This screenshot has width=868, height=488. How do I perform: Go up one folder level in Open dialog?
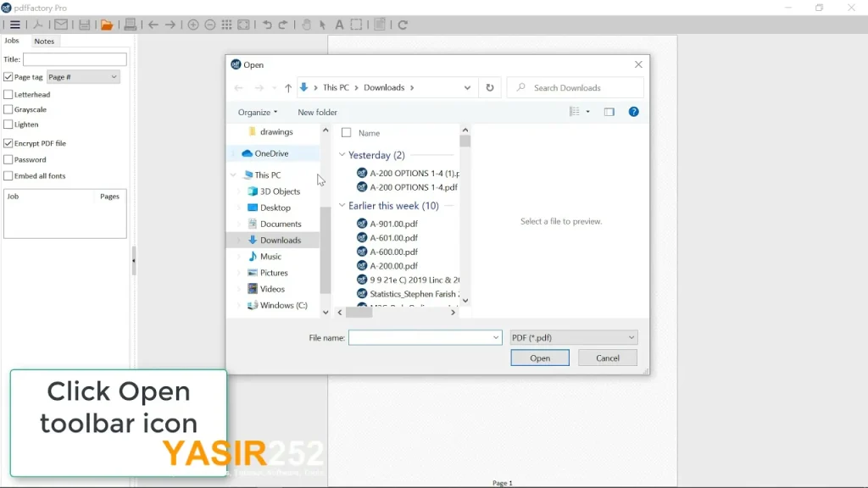[288, 87]
